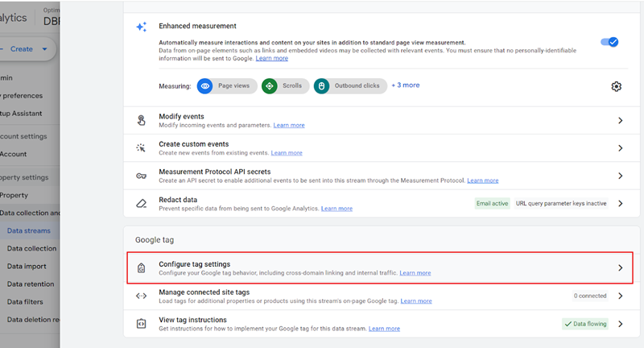Expand the Configure tag settings chevron
644x348 pixels.
coord(620,268)
